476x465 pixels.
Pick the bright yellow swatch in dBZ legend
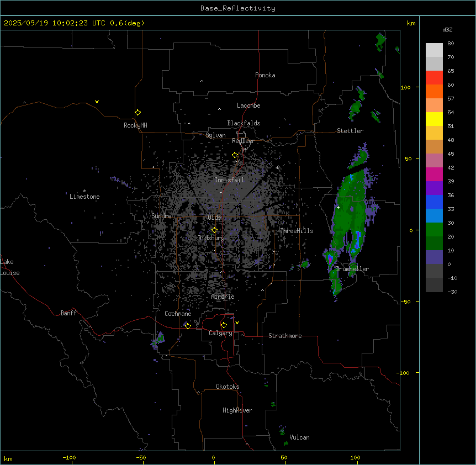tap(434, 119)
